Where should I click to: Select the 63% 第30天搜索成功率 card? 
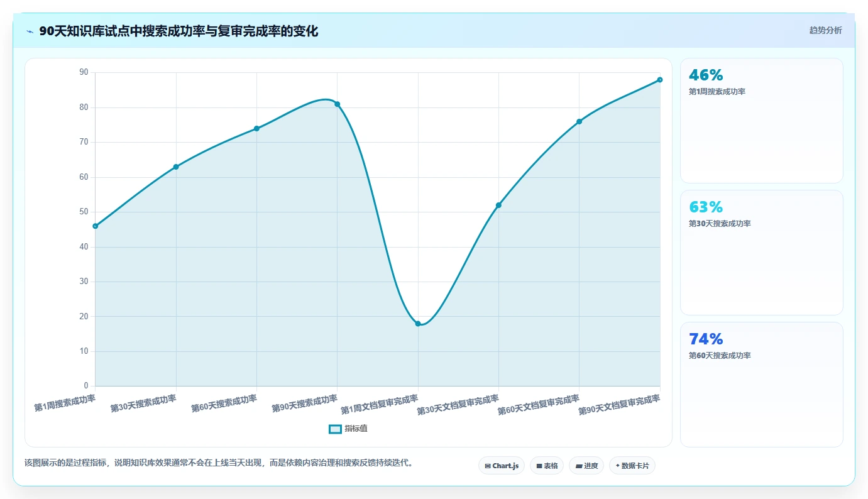coord(761,253)
